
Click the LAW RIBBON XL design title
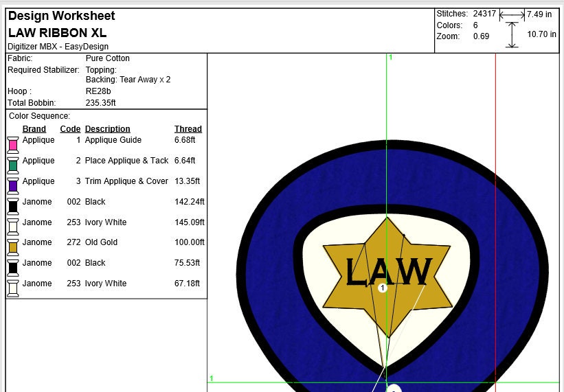coord(58,33)
